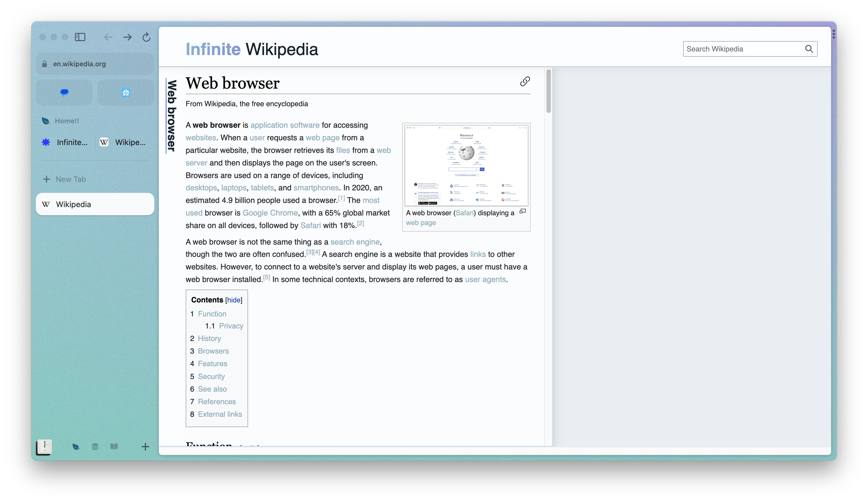
Task: Click the en.wikipedia.org address bar
Action: 95,64
